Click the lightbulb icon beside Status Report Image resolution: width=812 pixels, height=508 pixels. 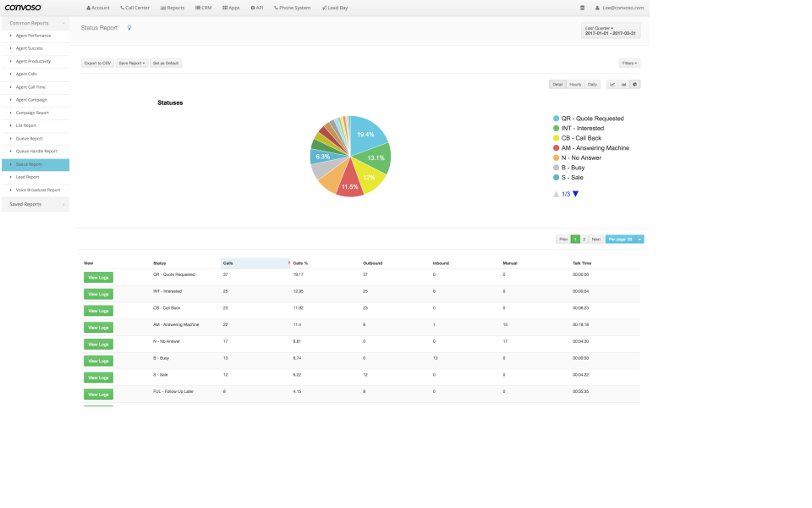tap(129, 28)
